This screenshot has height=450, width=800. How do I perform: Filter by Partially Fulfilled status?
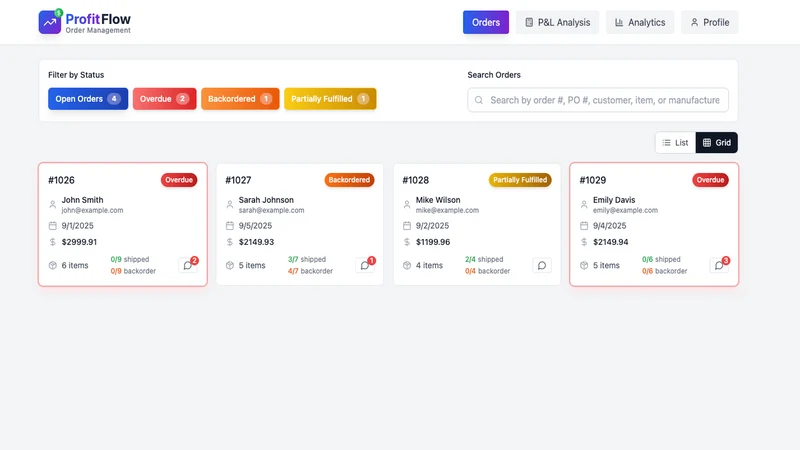(x=330, y=99)
